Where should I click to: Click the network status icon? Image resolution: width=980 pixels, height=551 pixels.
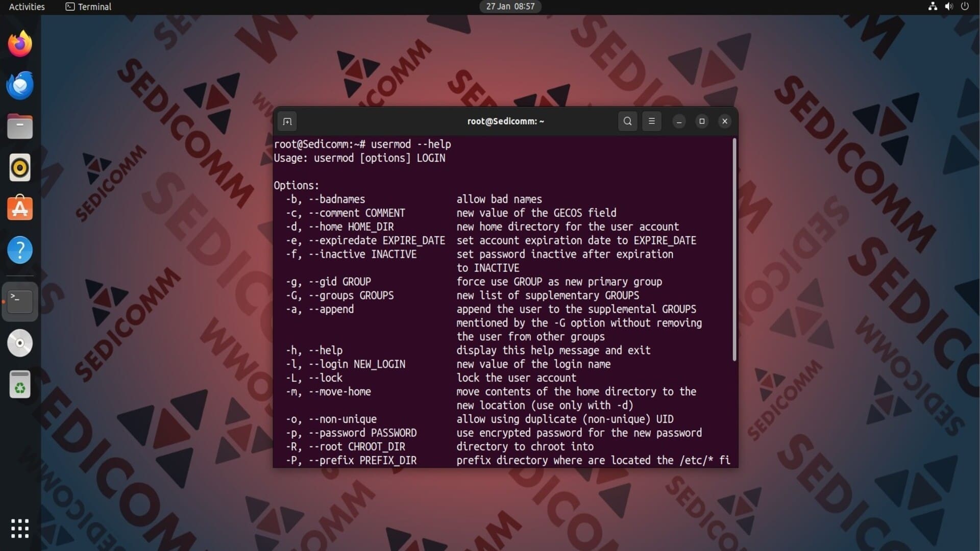coord(933,7)
